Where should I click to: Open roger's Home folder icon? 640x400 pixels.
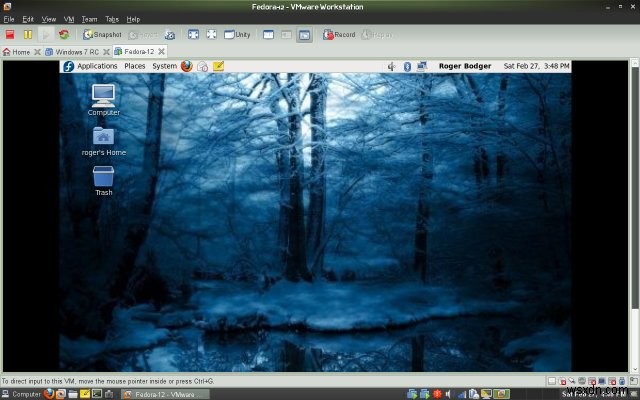point(103,136)
